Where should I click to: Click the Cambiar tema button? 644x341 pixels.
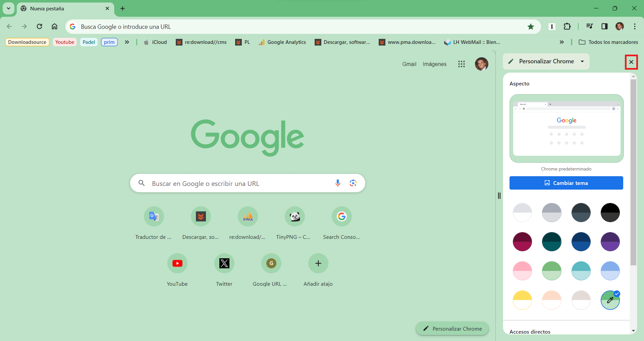[566, 183]
